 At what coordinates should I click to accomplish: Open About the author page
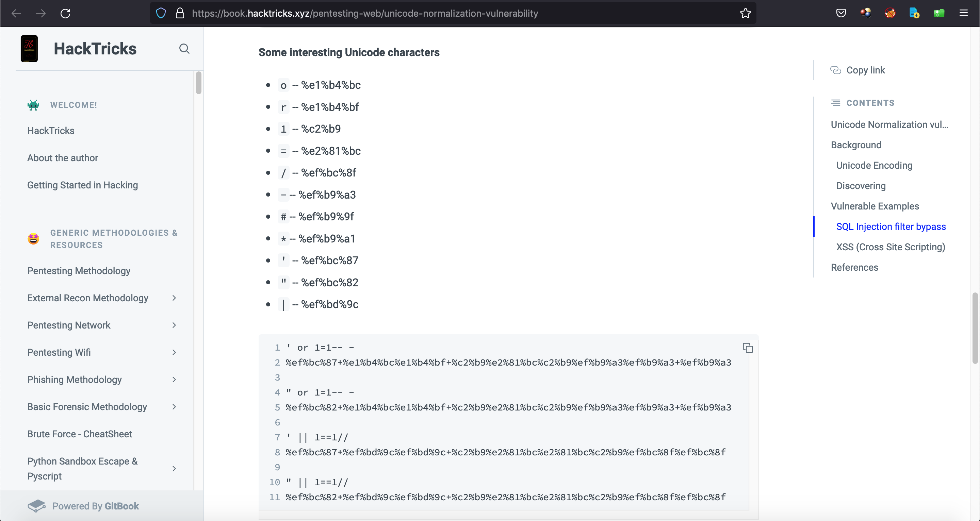[x=62, y=158]
